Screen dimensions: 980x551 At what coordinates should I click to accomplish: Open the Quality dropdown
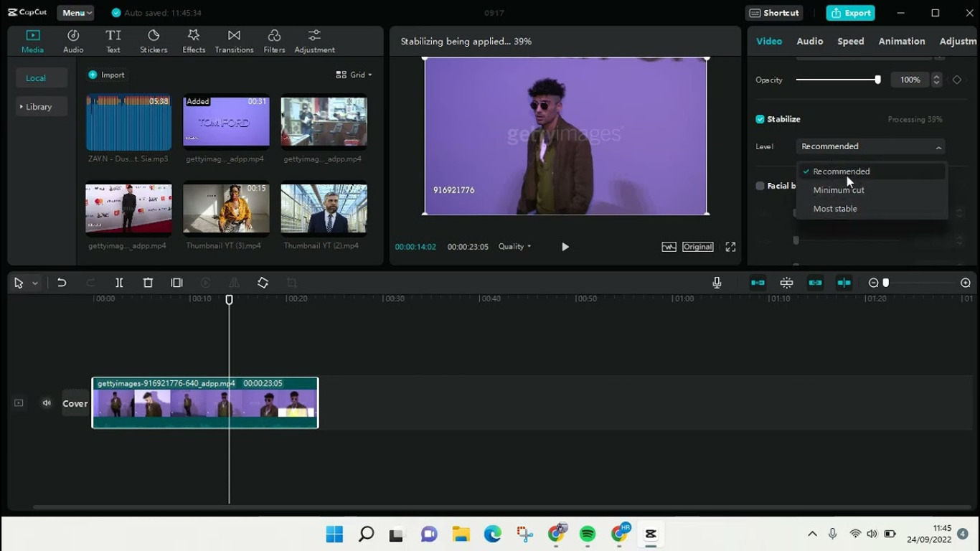pyautogui.click(x=515, y=247)
